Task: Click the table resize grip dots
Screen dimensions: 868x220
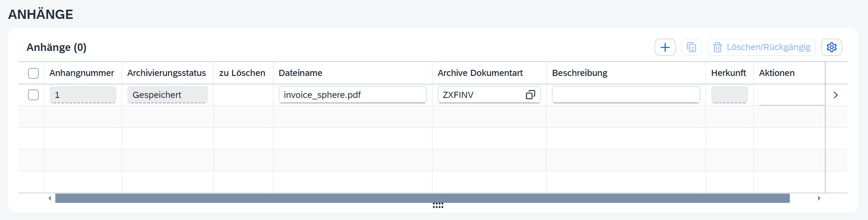Action: click(x=438, y=206)
